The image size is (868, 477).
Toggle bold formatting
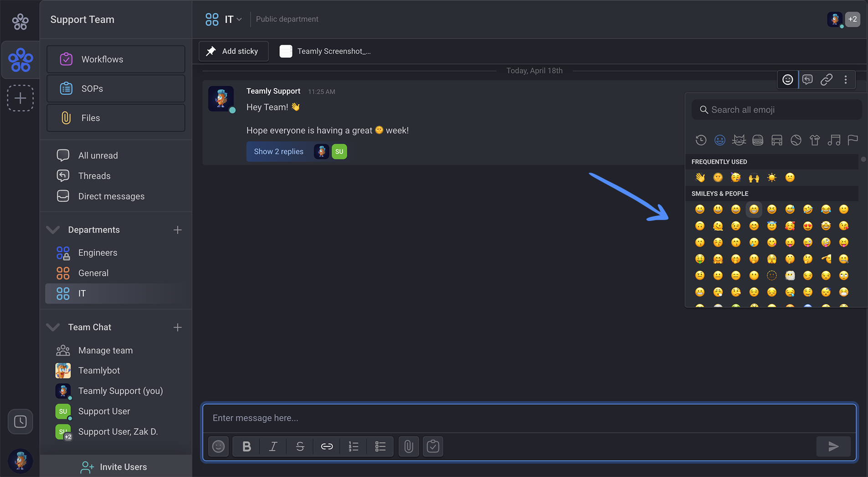247,446
